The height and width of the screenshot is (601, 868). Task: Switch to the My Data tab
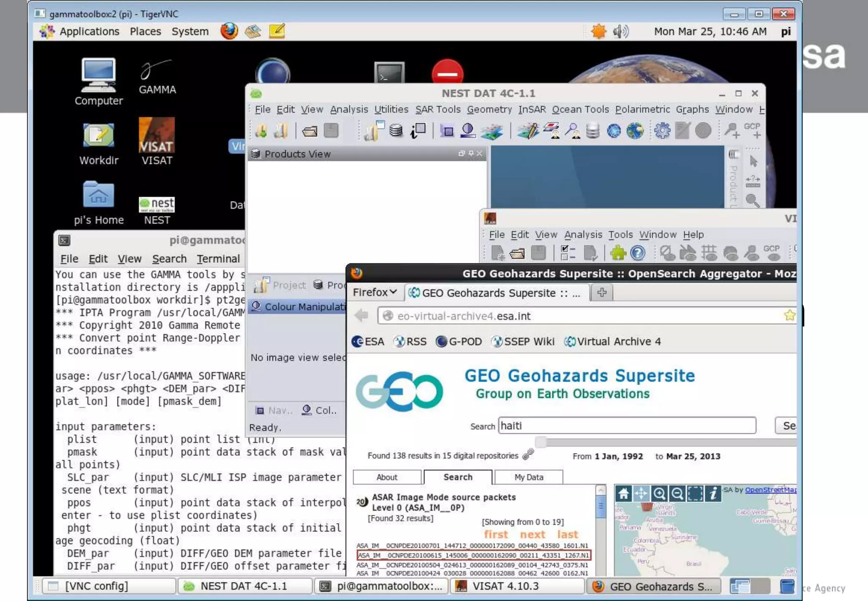[529, 477]
